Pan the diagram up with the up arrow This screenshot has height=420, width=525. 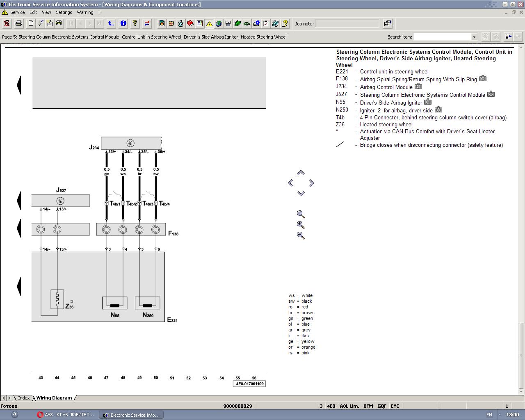tap(301, 173)
